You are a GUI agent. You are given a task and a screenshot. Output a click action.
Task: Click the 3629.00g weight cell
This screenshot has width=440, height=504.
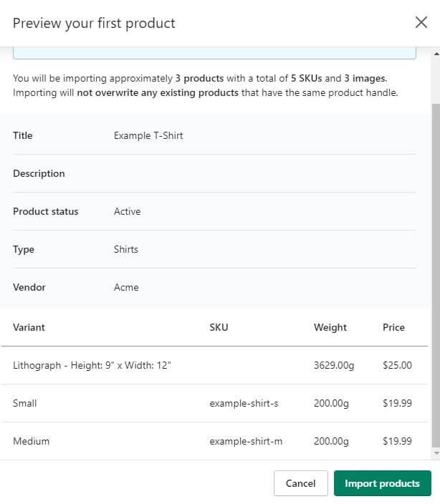click(334, 365)
